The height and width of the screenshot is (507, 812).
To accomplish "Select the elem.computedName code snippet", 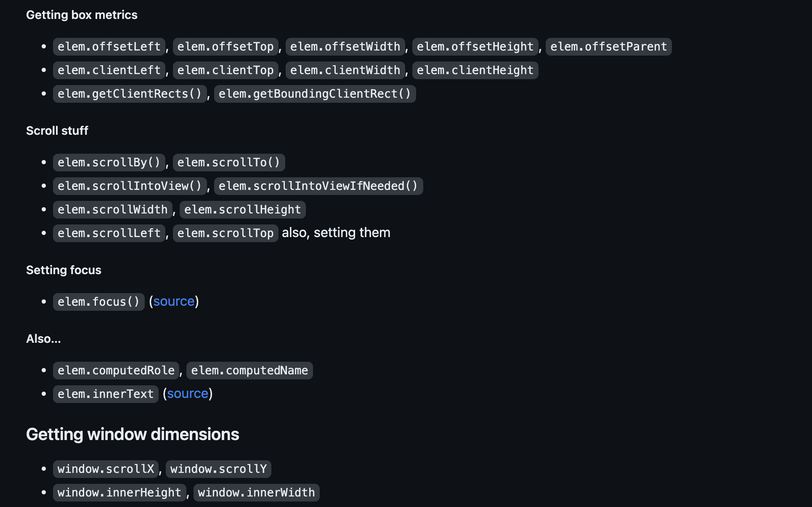I will click(x=249, y=371).
